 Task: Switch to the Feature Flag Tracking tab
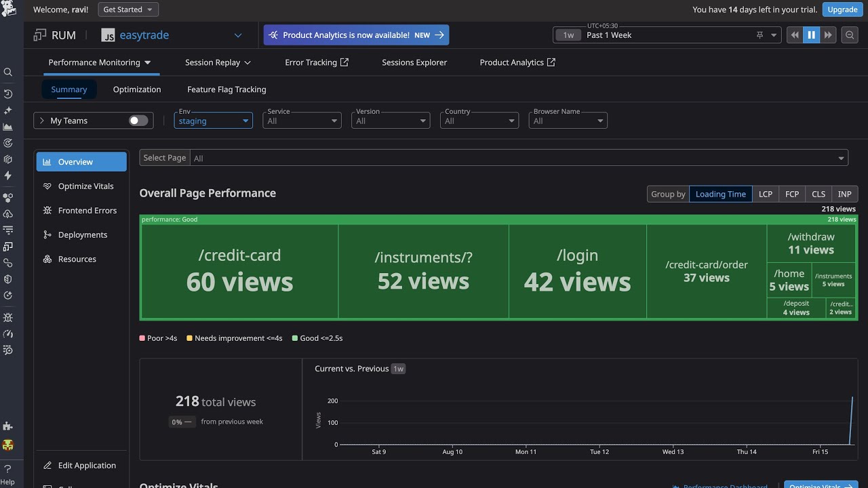click(x=226, y=89)
